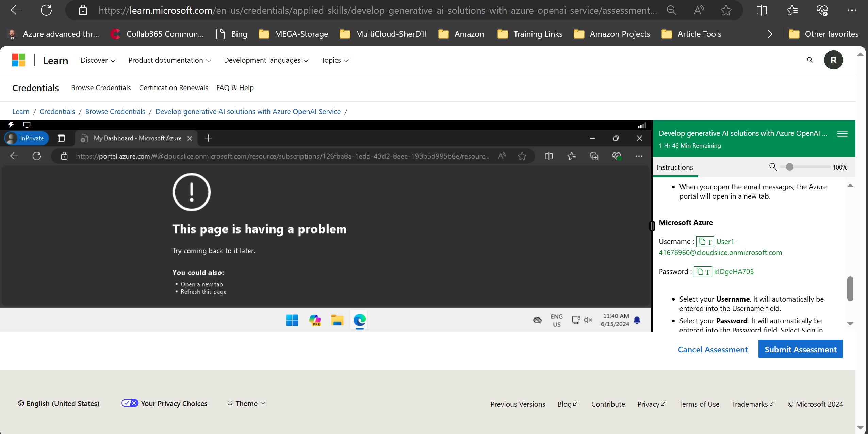The width and height of the screenshot is (868, 434).
Task: Search instructions with magnifier icon
Action: click(x=773, y=167)
